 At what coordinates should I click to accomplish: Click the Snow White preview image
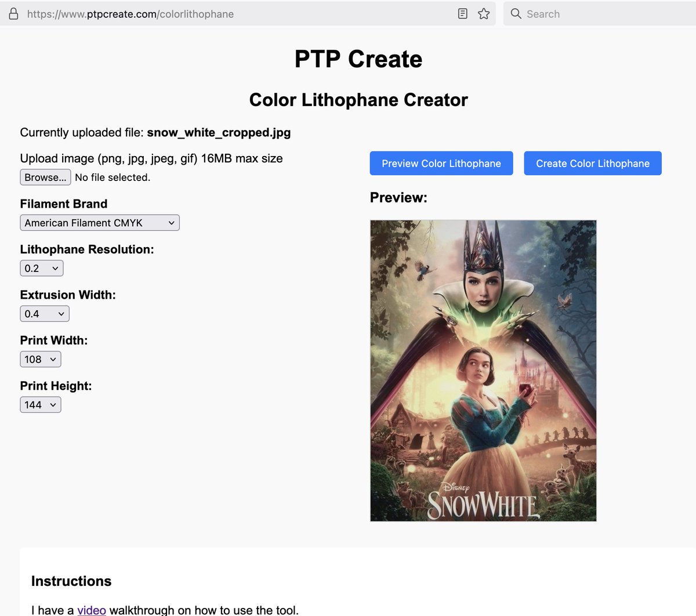click(483, 371)
